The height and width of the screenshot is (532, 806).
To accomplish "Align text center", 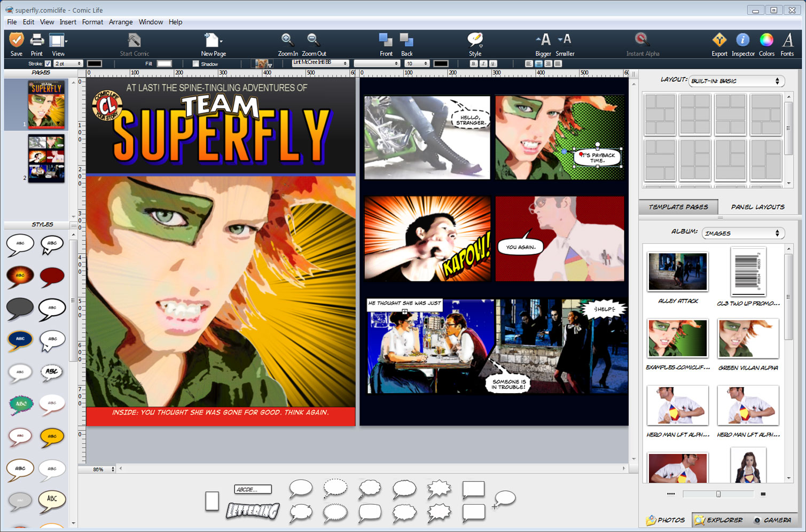I will pyautogui.click(x=538, y=64).
